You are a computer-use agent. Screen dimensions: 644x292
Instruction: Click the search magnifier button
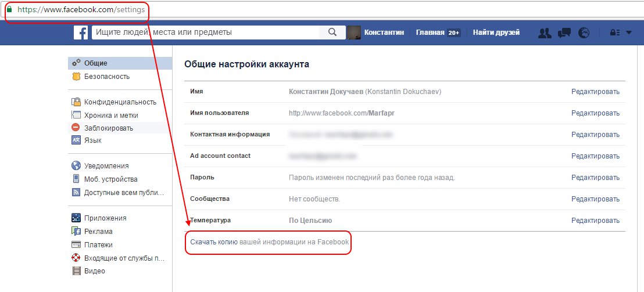point(332,33)
